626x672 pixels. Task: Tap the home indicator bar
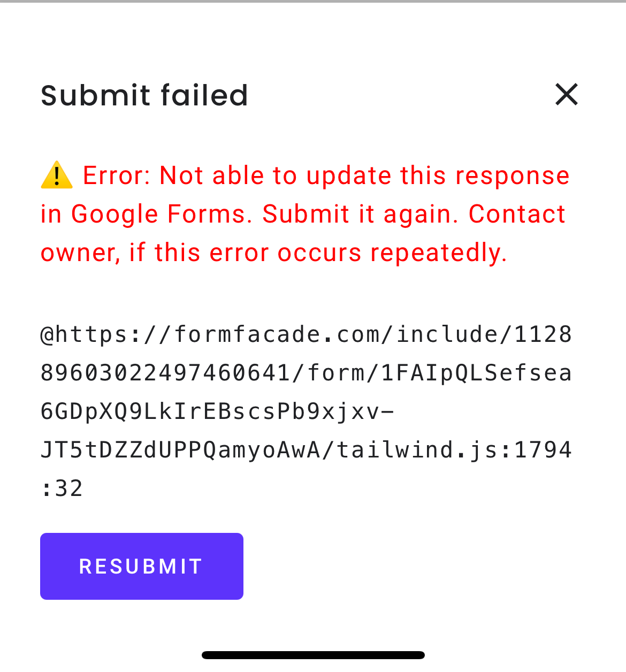(313, 655)
